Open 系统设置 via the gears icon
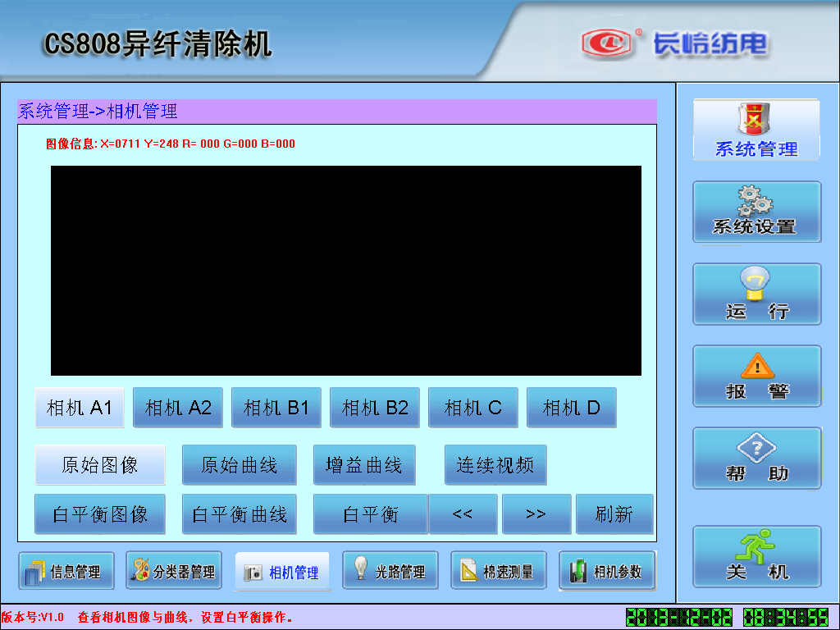This screenshot has width=840, height=630. point(756,212)
